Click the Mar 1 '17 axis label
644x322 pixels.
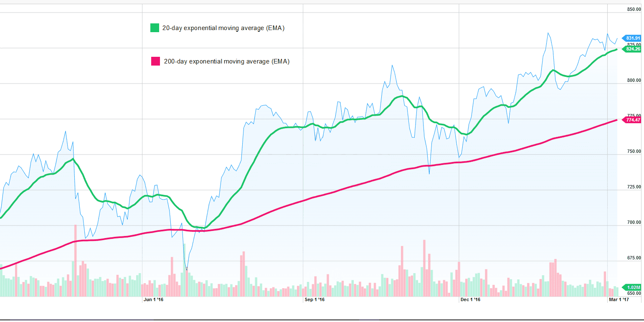619,299
